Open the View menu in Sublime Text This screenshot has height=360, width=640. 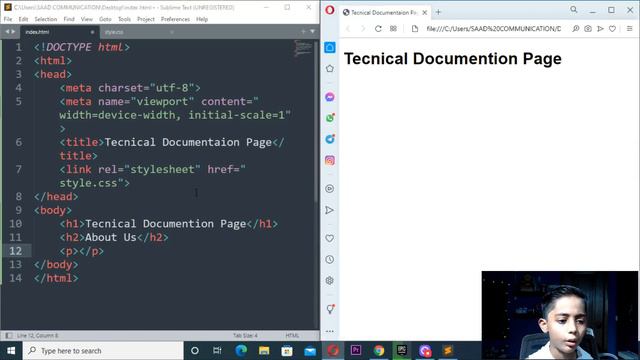tap(87, 19)
